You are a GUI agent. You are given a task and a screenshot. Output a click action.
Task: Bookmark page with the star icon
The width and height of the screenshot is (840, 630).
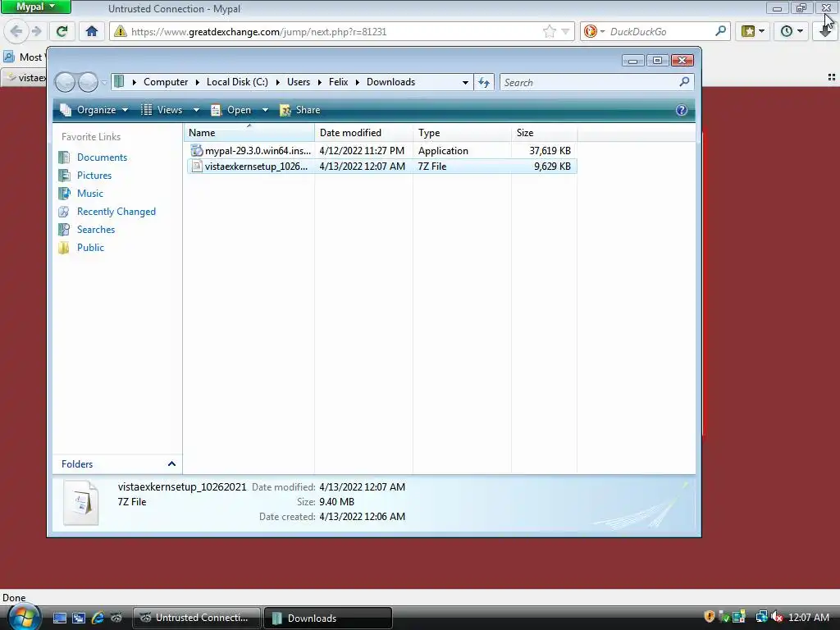[x=549, y=31]
